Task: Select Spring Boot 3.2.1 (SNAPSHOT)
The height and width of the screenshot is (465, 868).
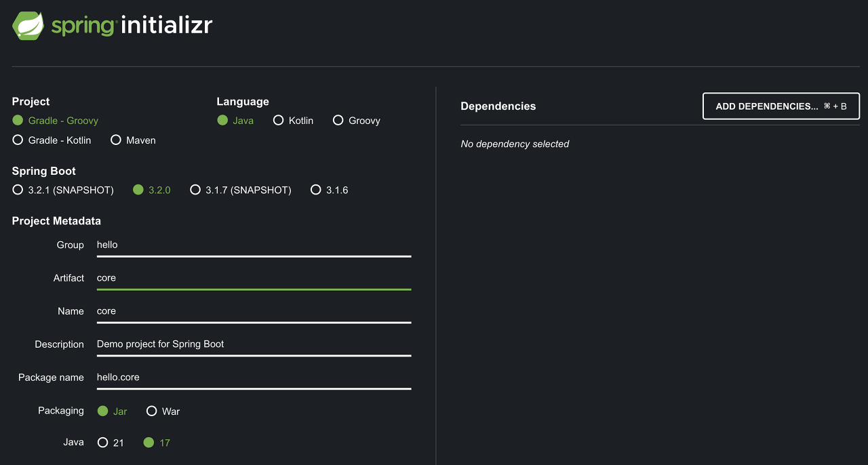Action: click(63, 190)
